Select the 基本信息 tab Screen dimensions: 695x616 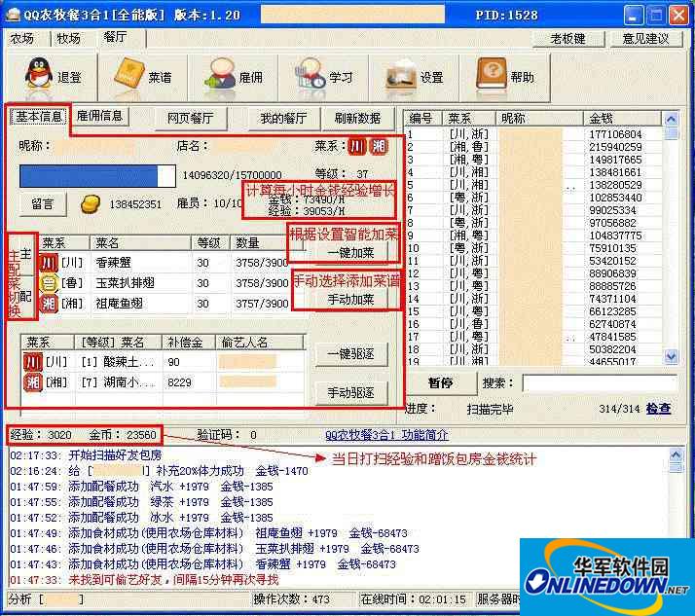(x=39, y=117)
